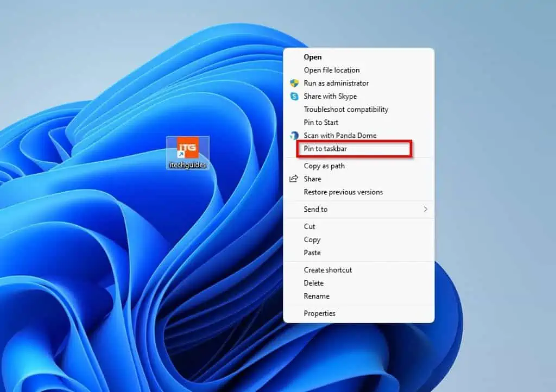Image resolution: width=556 pixels, height=392 pixels.
Task: Select Share with Skype option
Action: point(330,96)
